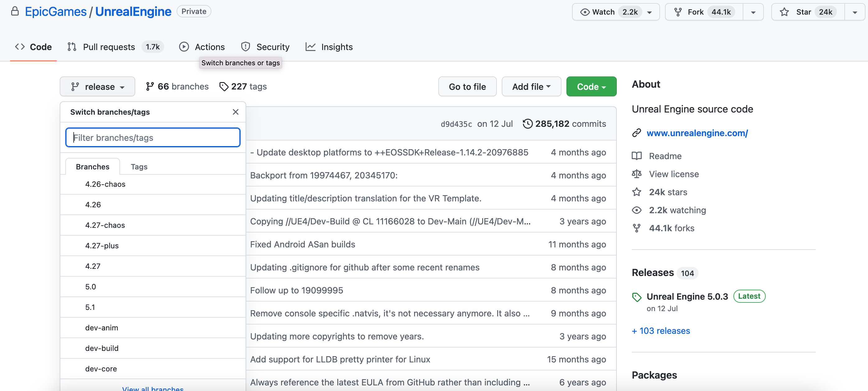The height and width of the screenshot is (391, 868).
Task: Click the commits history clock icon
Action: coord(527,124)
